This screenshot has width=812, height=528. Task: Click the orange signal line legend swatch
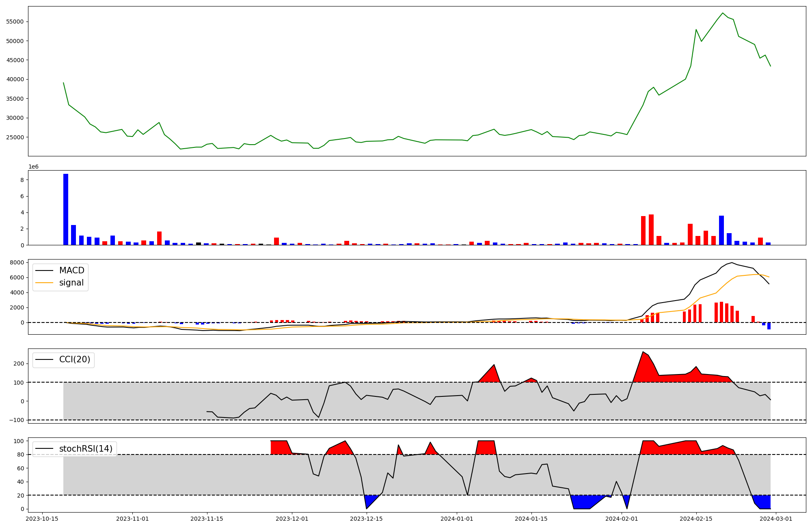[44, 283]
